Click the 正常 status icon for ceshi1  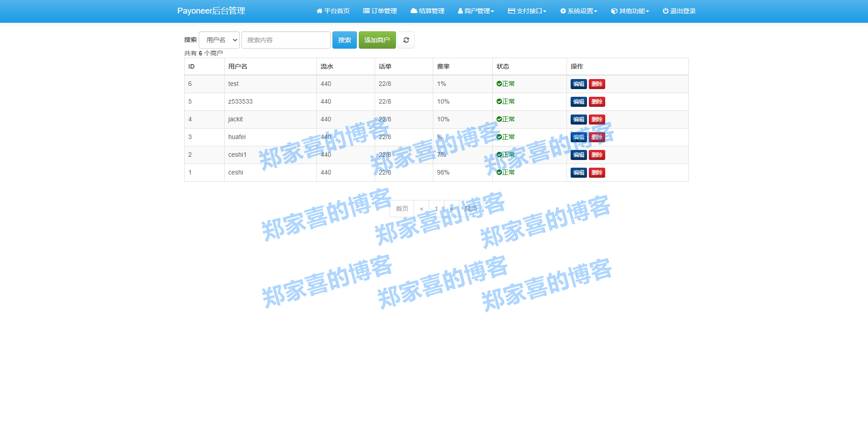(x=499, y=155)
